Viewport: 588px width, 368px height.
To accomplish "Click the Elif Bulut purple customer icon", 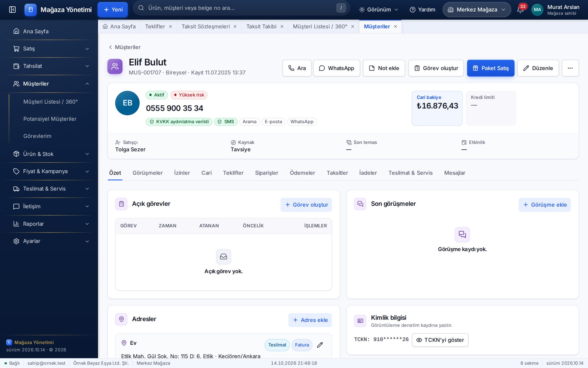I will tap(115, 67).
